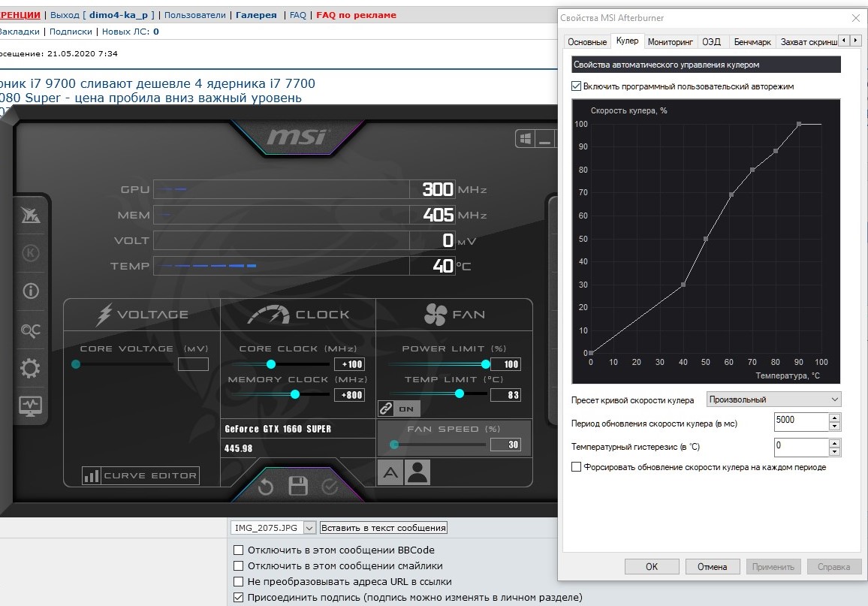Click the Core Voltage slider handle
The width and height of the screenshot is (868, 606).
pos(76,364)
